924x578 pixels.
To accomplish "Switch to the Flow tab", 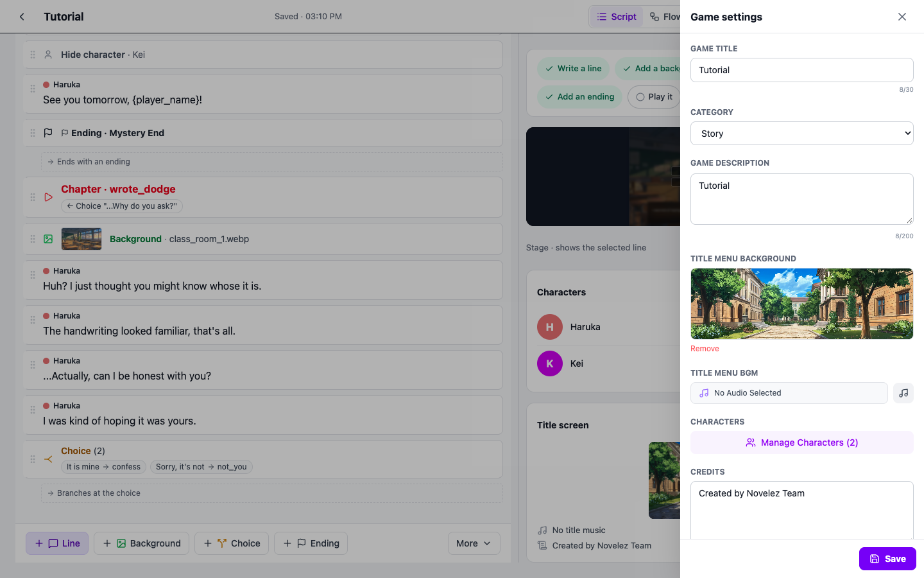I will point(665,17).
